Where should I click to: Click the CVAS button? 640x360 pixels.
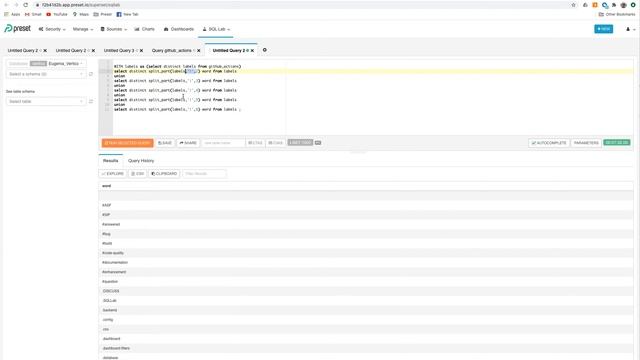coord(276,143)
